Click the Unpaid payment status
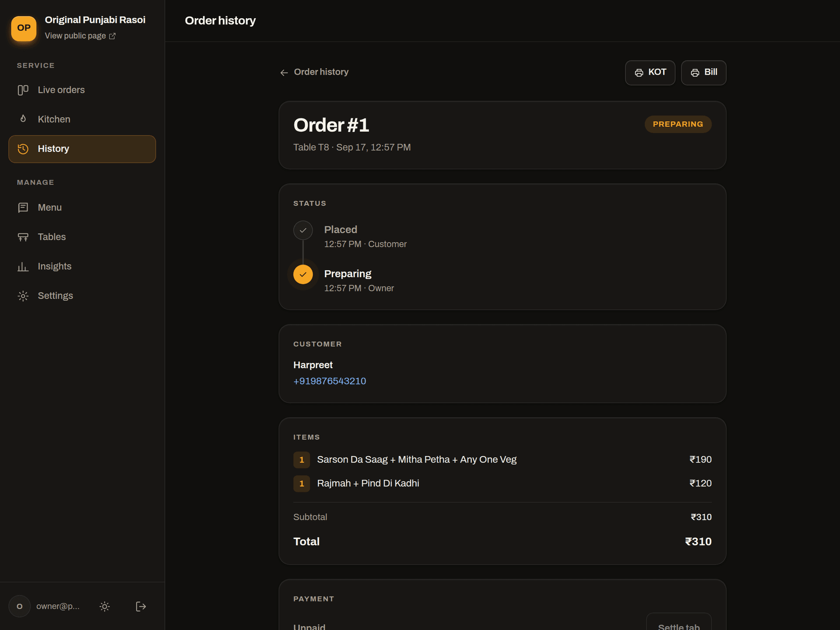This screenshot has width=840, height=630. 309,626
